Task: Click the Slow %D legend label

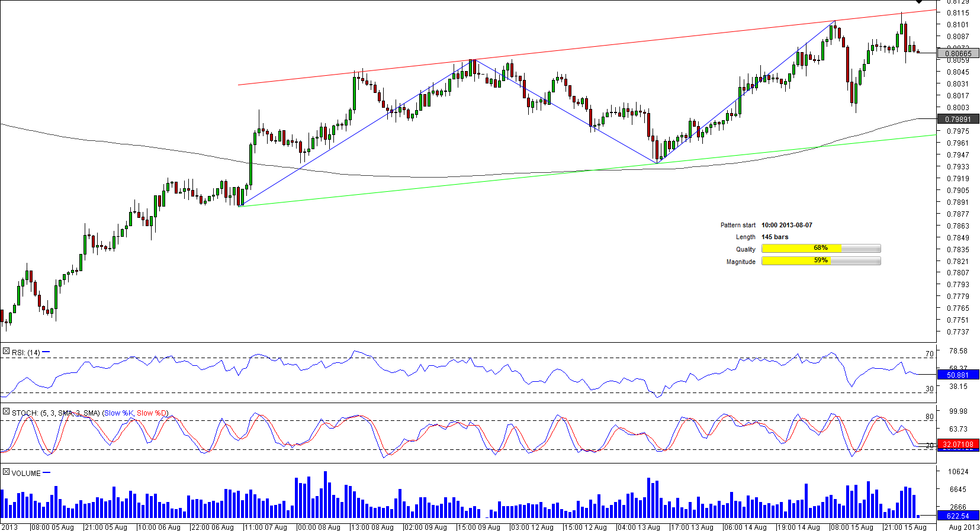Action: click(152, 413)
